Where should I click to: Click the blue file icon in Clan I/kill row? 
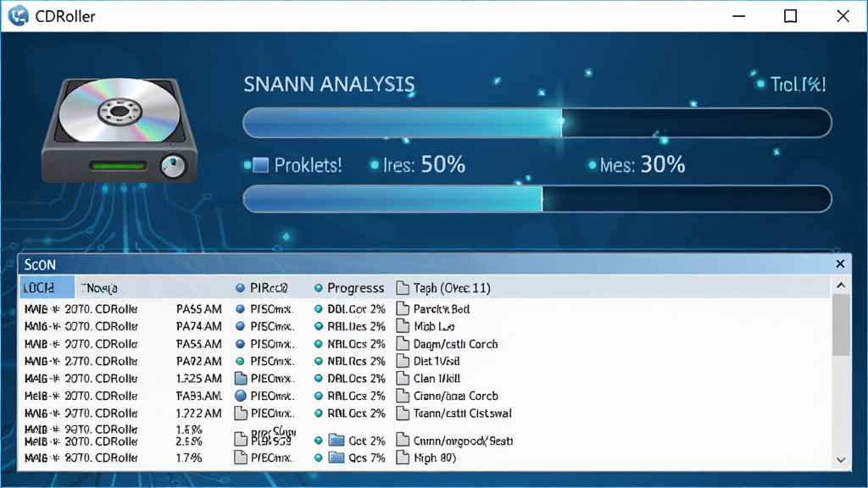click(240, 379)
